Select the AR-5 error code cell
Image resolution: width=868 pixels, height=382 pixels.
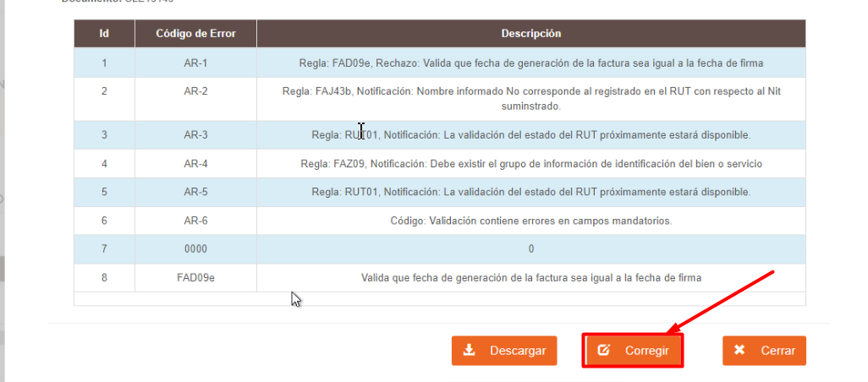point(195,192)
